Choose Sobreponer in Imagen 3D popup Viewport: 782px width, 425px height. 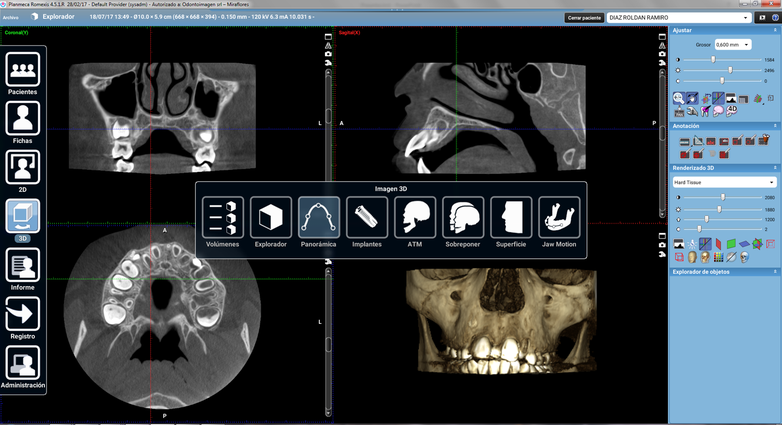click(463, 222)
